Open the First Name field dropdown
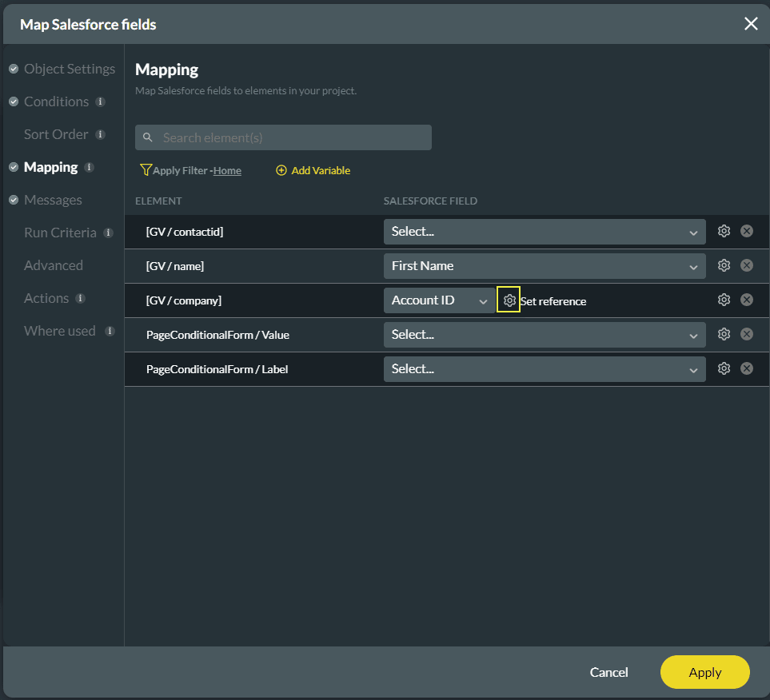This screenshot has width=770, height=700. (x=544, y=266)
